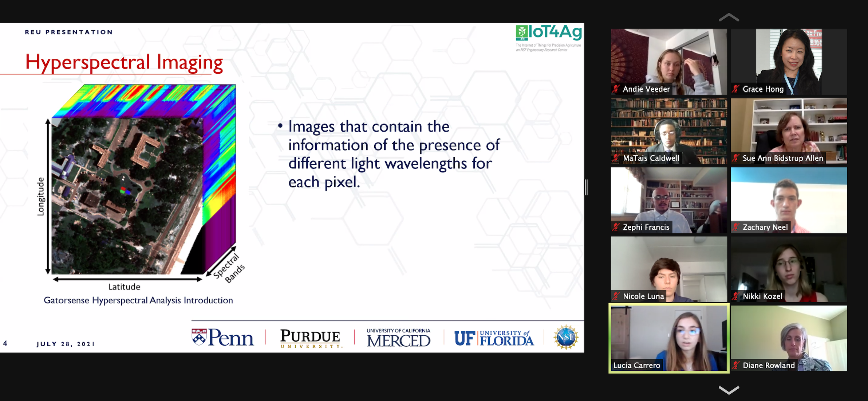
Task: Select Nicole Luna's video tile
Action: click(x=669, y=269)
